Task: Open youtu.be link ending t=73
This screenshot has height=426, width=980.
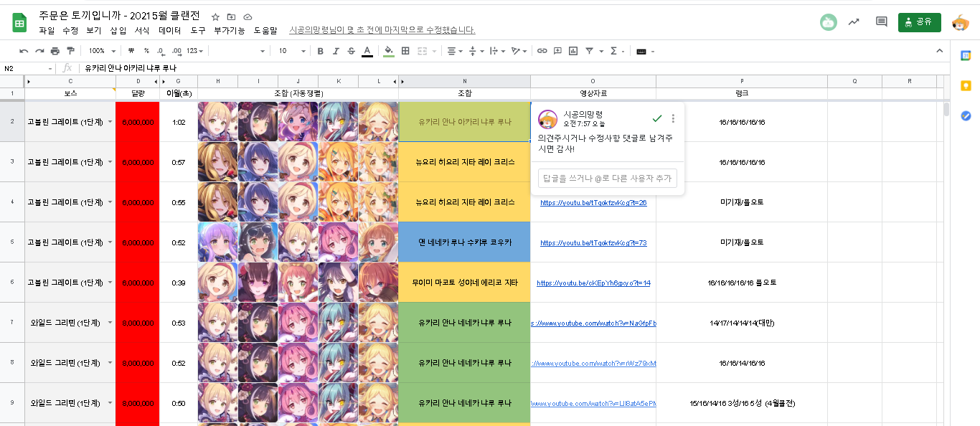Action: pyautogui.click(x=593, y=242)
